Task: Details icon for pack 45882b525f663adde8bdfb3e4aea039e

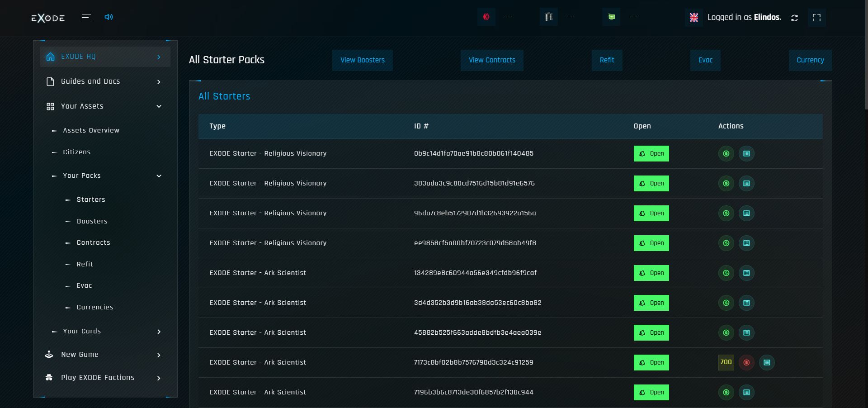Action: [746, 333]
